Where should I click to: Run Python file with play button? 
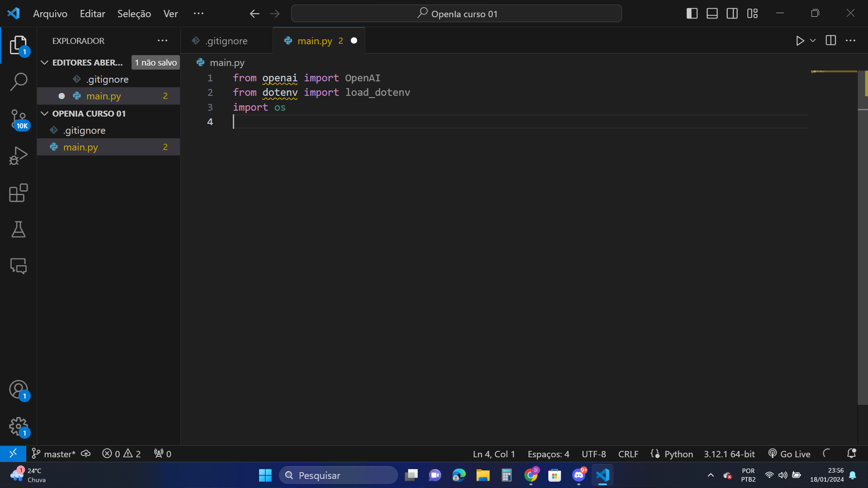click(800, 41)
